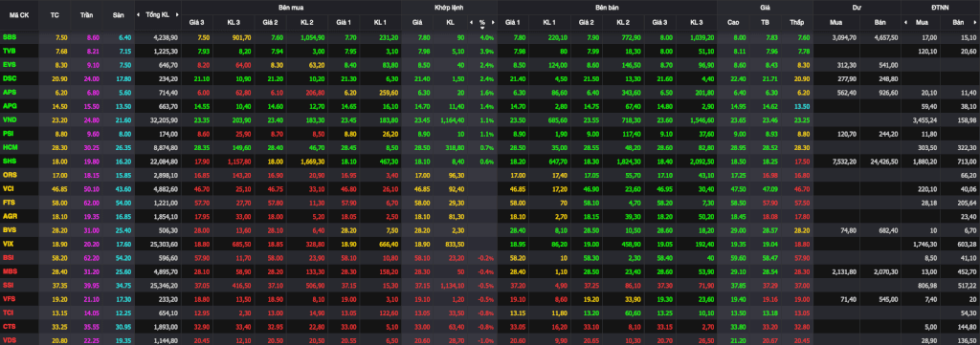
Task: Open the SBS stock symbol
Action: pos(10,37)
